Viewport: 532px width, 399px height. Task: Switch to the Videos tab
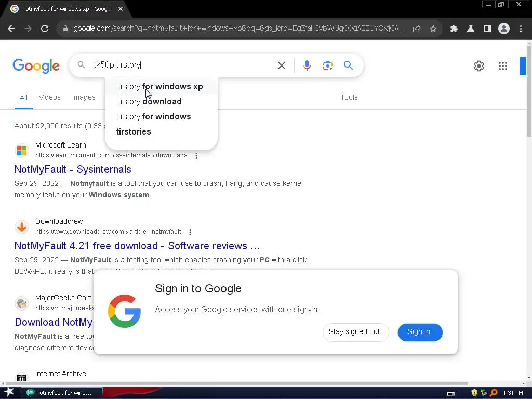49,97
